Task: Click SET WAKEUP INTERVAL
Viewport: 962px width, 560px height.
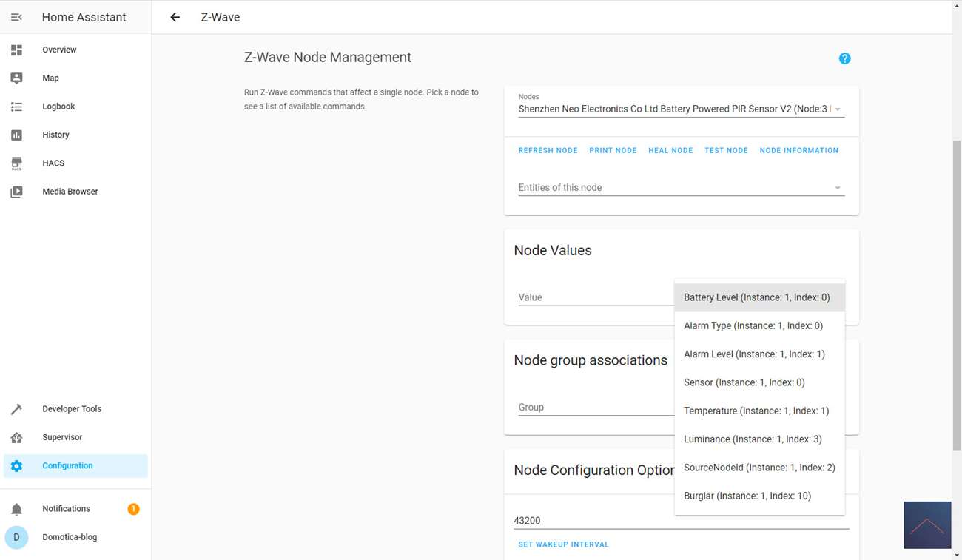Action: (x=563, y=544)
